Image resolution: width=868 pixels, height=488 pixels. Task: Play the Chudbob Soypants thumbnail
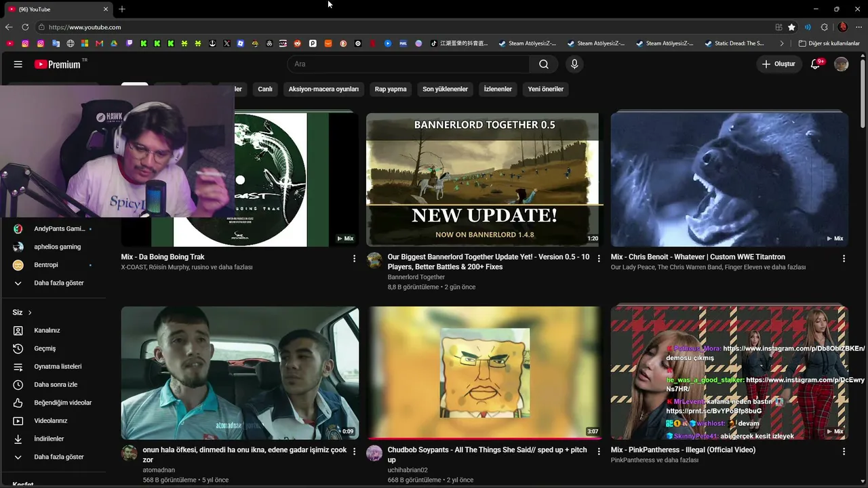[484, 373]
